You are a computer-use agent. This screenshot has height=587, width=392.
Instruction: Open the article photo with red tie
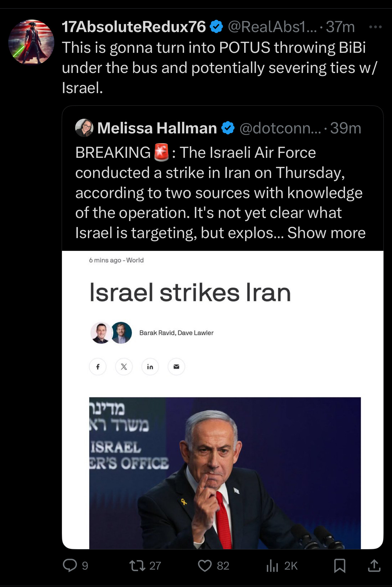[x=225, y=473]
